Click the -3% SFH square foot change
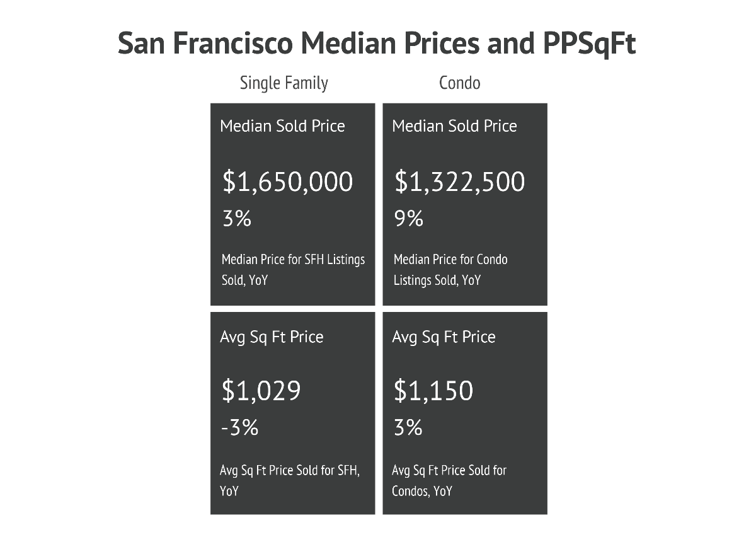756x542 pixels. [x=240, y=428]
